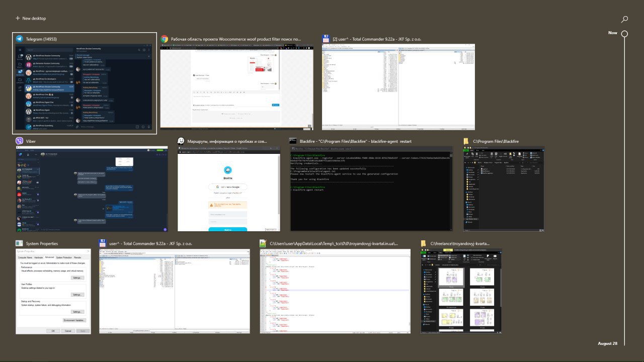Click the folder icon of C:\freelance window
Image resolution: width=644 pixels, height=362 pixels.
[x=424, y=243]
